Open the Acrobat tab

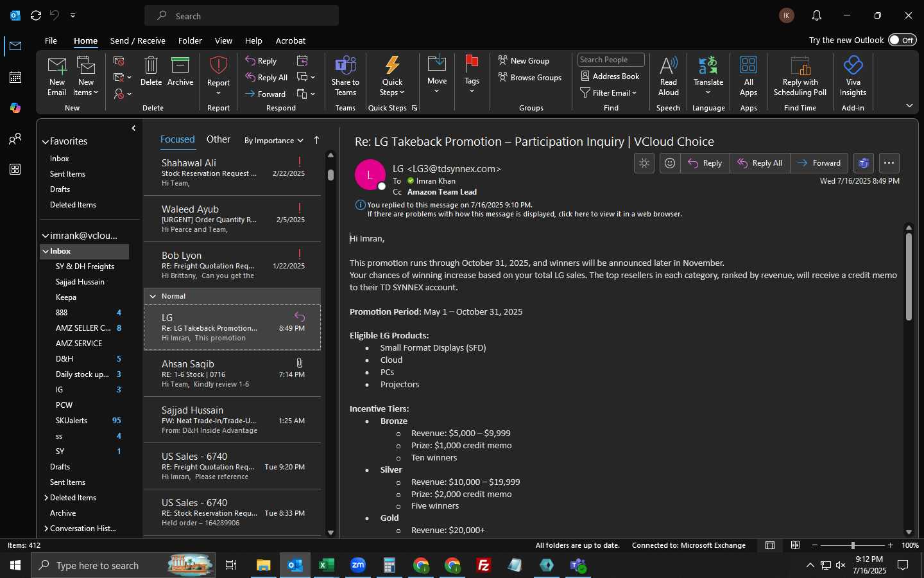point(291,40)
